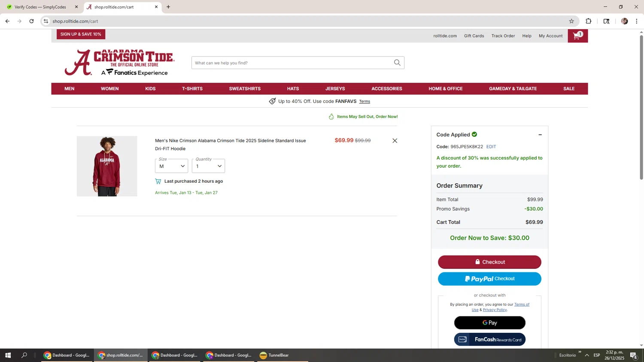Viewport: 644px width, 362px height.
Task: Open Privacy Policy link
Action: tap(495, 310)
